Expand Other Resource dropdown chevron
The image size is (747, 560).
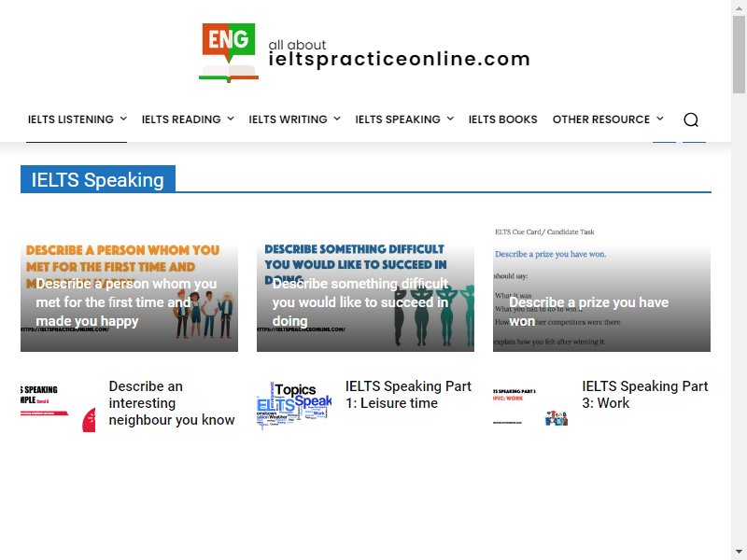(x=660, y=119)
